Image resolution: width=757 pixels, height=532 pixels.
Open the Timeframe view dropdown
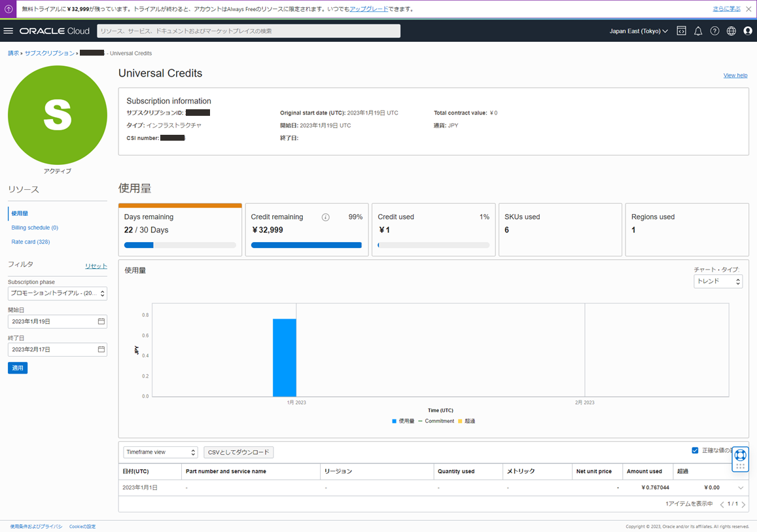[161, 452]
